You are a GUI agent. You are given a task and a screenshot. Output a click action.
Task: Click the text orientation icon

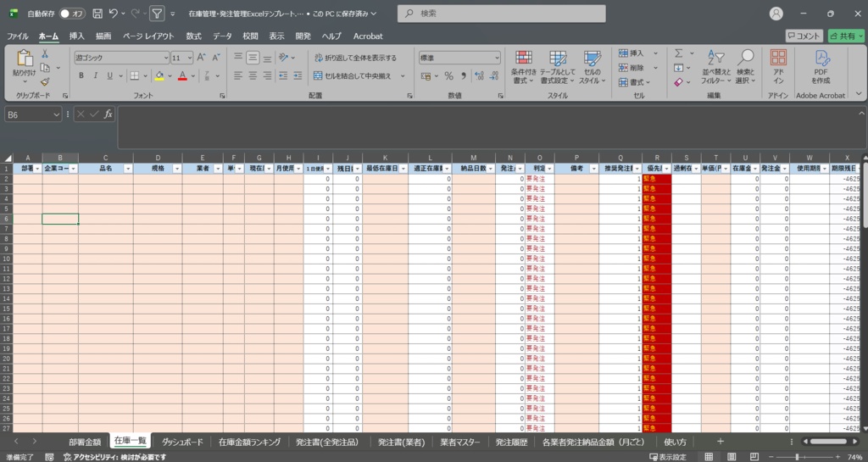tap(283, 58)
